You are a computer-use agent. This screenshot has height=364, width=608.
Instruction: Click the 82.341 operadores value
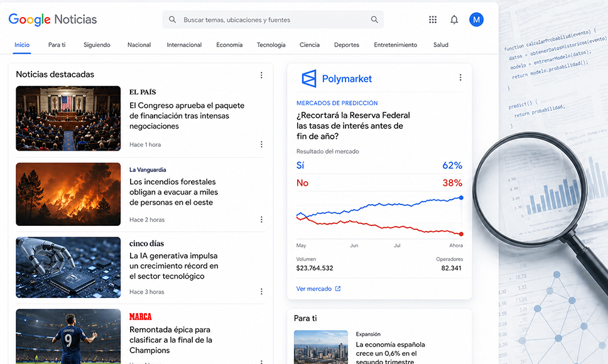pyautogui.click(x=452, y=268)
